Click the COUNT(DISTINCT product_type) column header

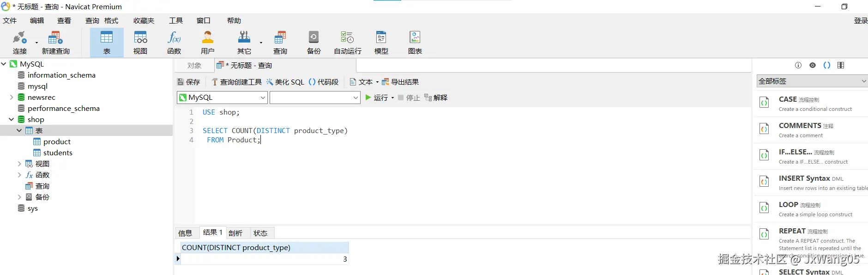tap(264, 247)
